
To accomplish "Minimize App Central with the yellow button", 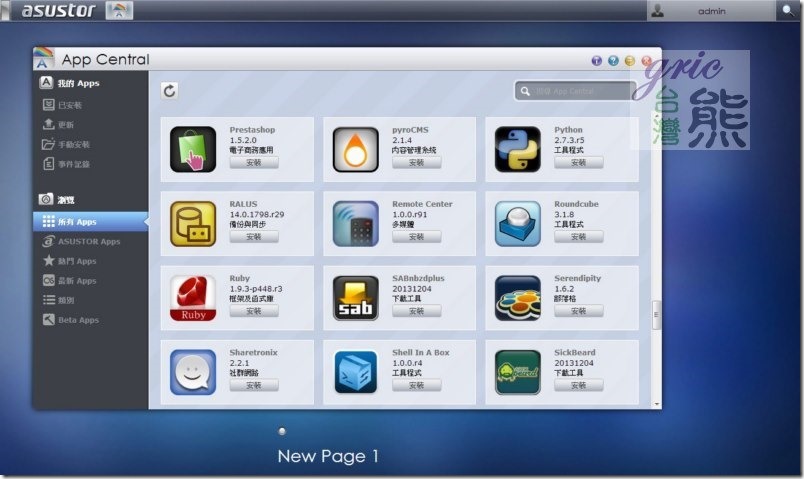I will (630, 61).
